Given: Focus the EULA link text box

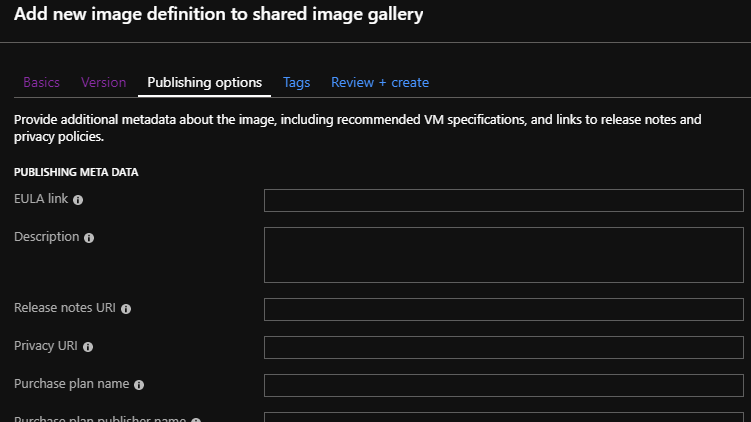Looking at the screenshot, I should pyautogui.click(x=503, y=201).
